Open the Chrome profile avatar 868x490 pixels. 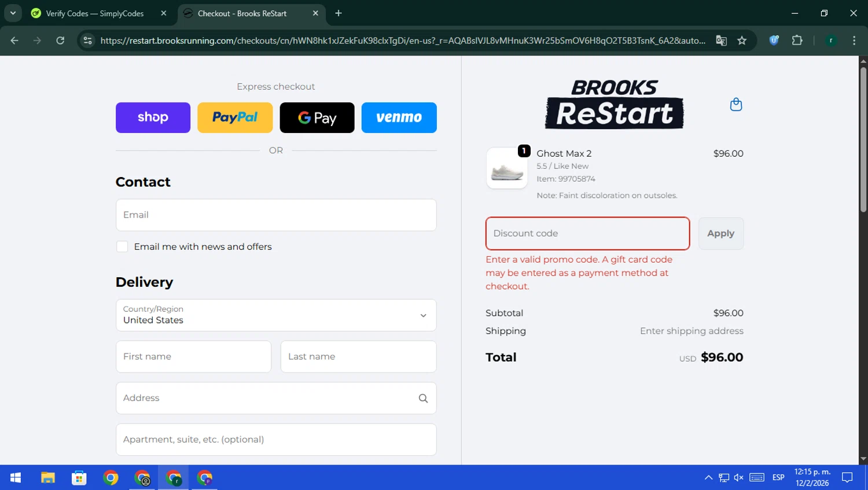(x=831, y=40)
